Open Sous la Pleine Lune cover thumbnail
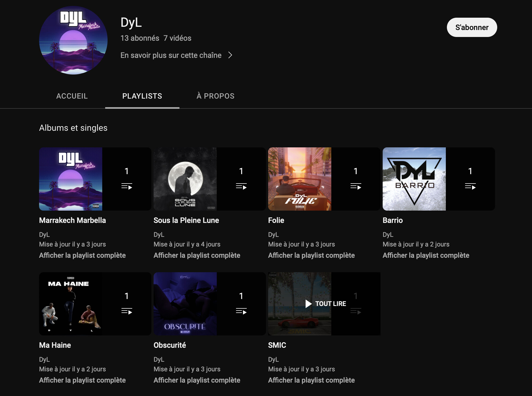The image size is (532, 396). [185, 179]
